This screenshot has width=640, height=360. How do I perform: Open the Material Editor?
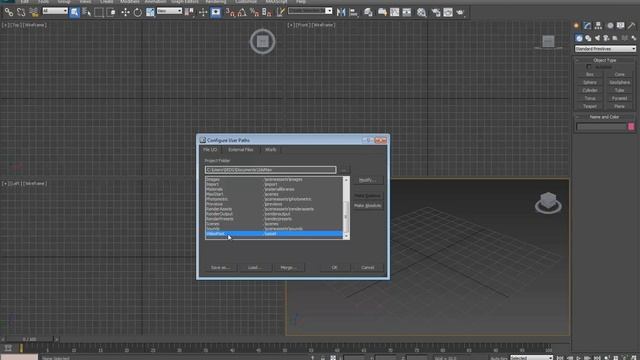pos(422,12)
